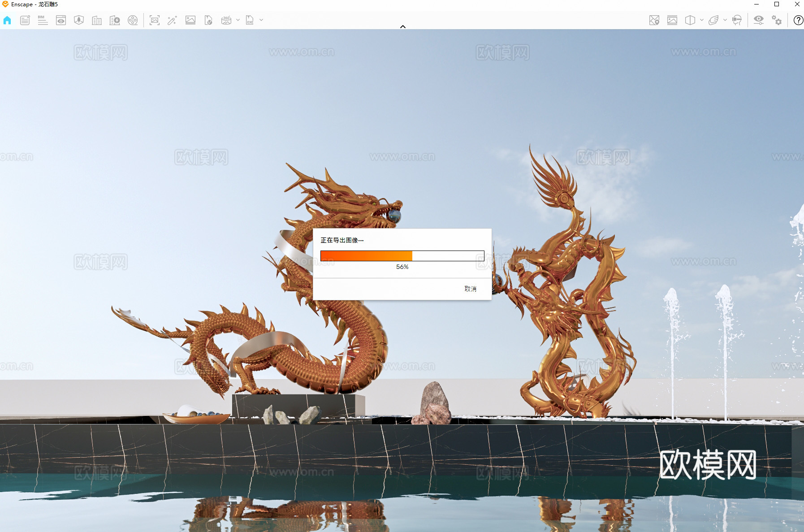
Task: Click the Screenshot capture icon
Action: (x=155, y=20)
